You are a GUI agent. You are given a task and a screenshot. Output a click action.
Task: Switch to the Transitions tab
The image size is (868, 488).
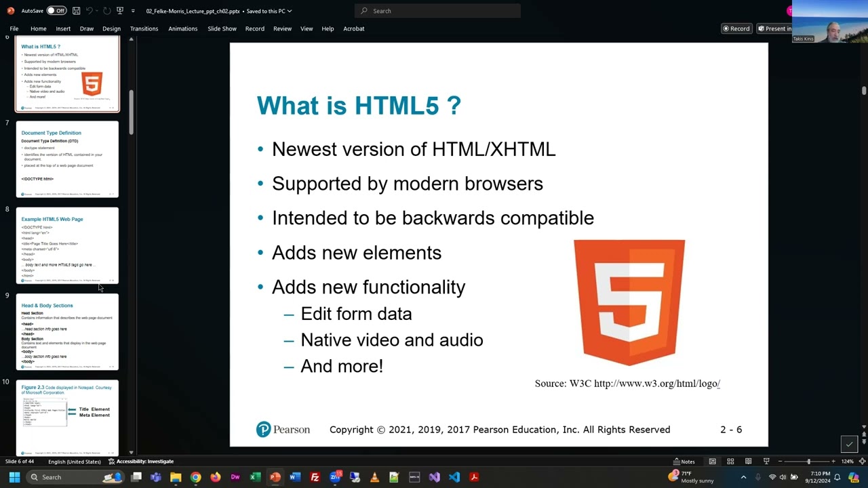[x=144, y=28]
